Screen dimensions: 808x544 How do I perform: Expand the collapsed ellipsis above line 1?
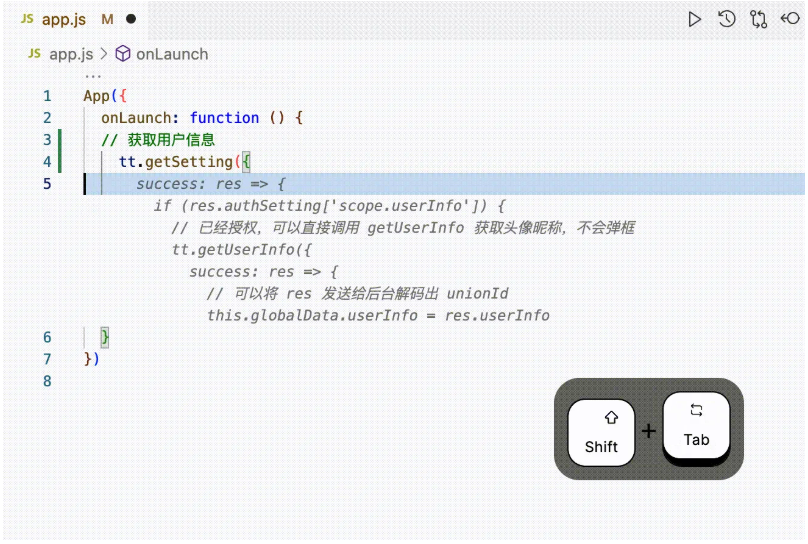click(x=93, y=76)
